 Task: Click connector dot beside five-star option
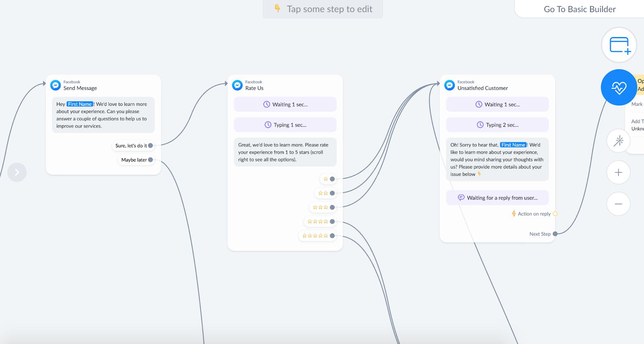332,236
